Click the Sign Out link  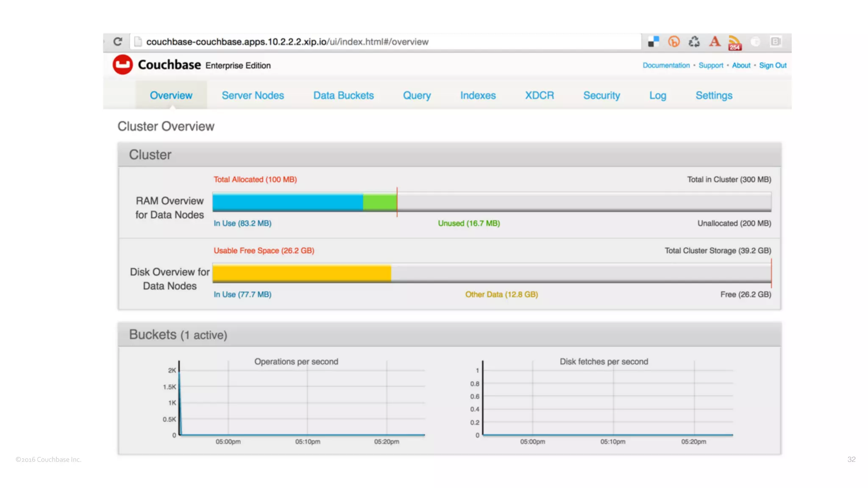[772, 65]
